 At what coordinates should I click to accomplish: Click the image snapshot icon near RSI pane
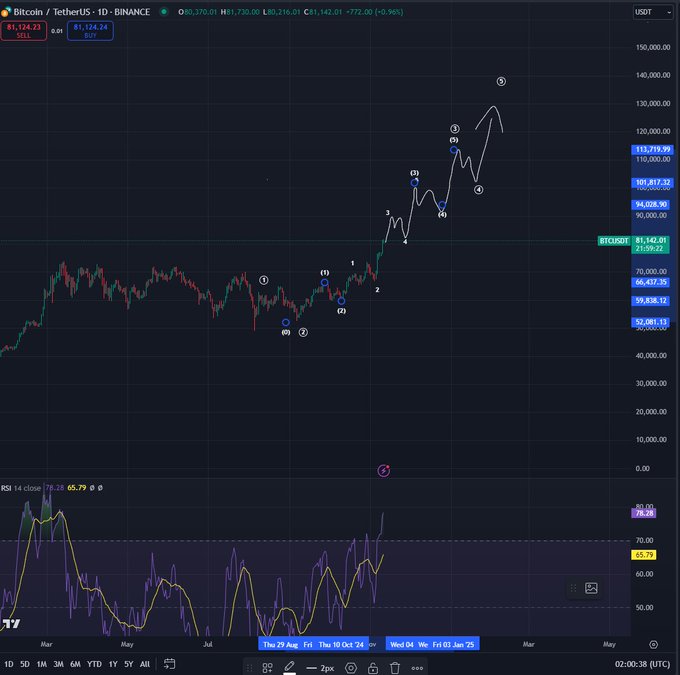(591, 588)
